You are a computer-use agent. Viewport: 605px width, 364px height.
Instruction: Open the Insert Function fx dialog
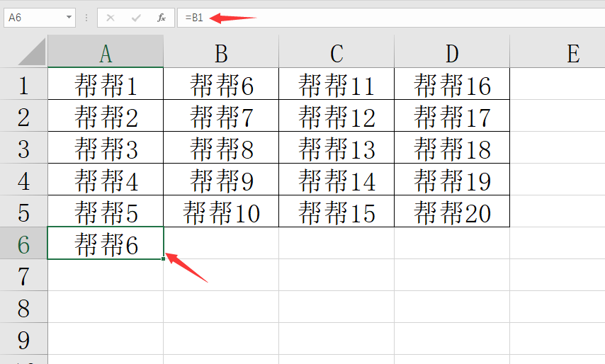[162, 18]
